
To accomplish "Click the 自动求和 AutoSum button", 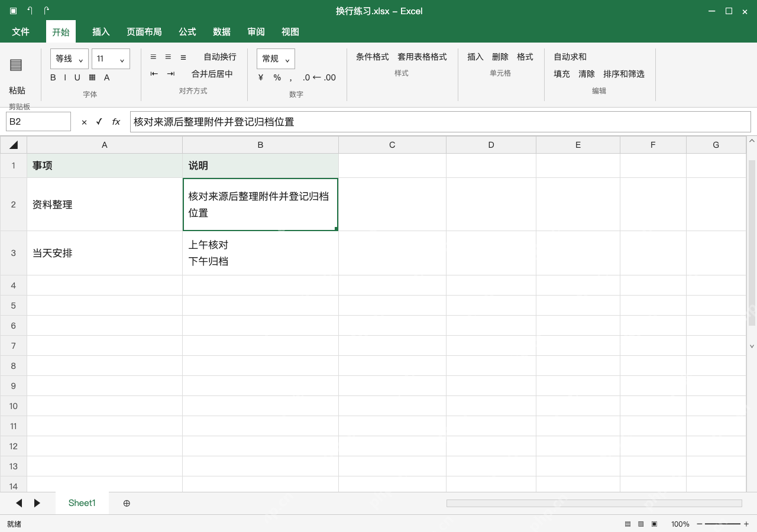I will pos(570,57).
